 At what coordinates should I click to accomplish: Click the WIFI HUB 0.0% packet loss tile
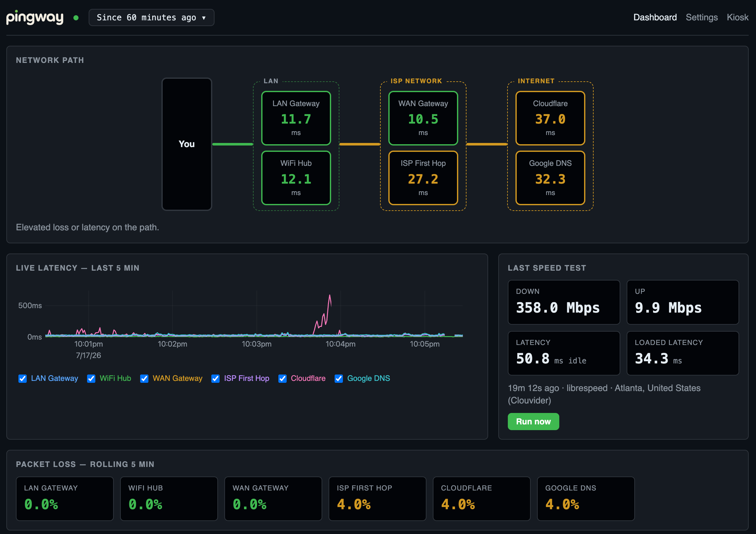click(x=169, y=498)
